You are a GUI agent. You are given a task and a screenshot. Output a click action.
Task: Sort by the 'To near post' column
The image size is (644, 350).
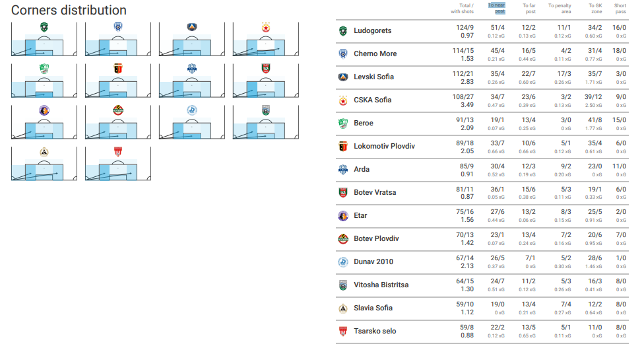pyautogui.click(x=497, y=8)
